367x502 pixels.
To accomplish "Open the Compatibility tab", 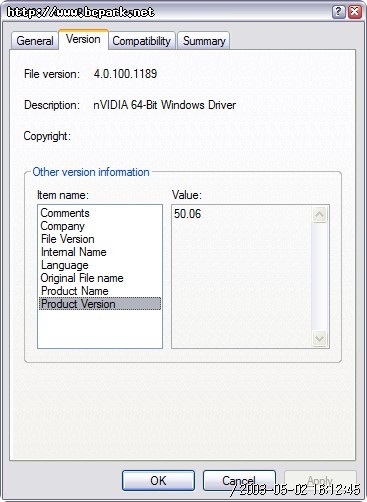I will coord(142,41).
